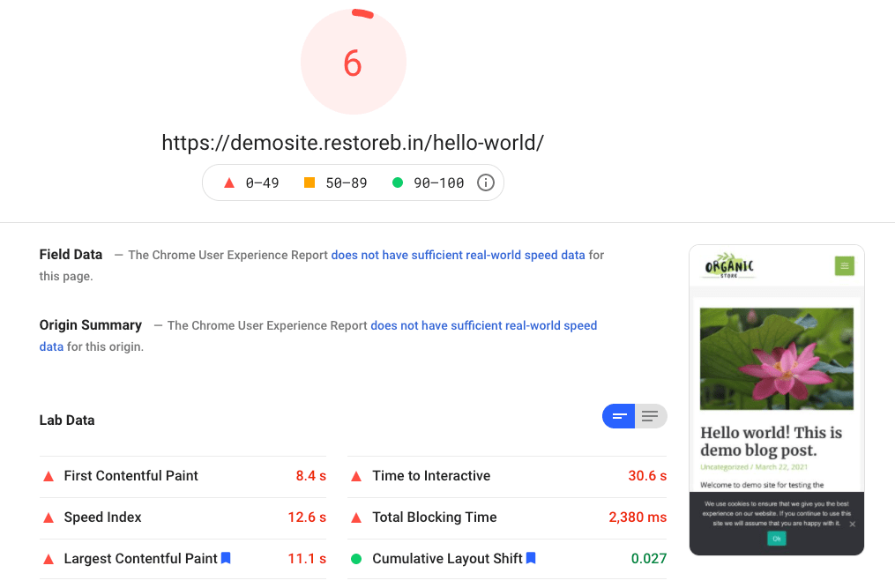The height and width of the screenshot is (588, 895).
Task: Click the Cumulative Layout Shift metric label
Action: click(448, 558)
